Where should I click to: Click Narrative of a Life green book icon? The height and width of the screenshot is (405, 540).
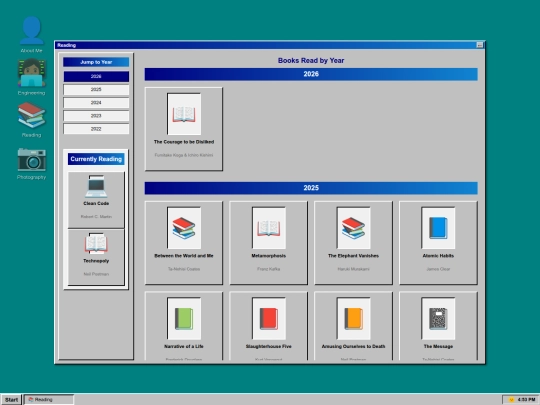[184, 319]
